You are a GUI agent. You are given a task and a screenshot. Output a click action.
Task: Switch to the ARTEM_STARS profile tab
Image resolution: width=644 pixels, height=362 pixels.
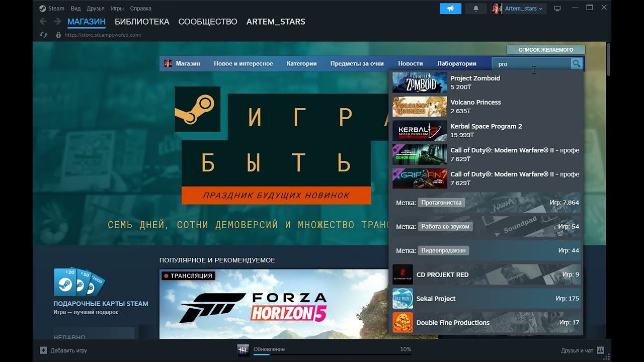(276, 22)
